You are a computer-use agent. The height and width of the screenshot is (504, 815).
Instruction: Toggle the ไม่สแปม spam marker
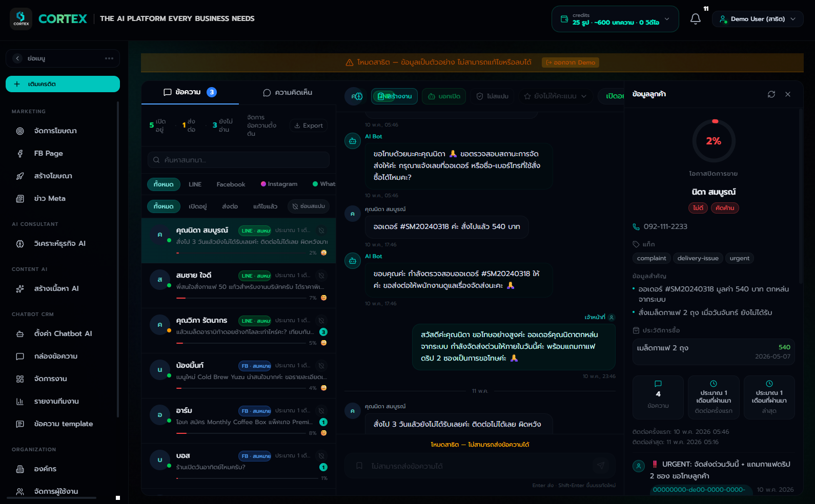493,96
